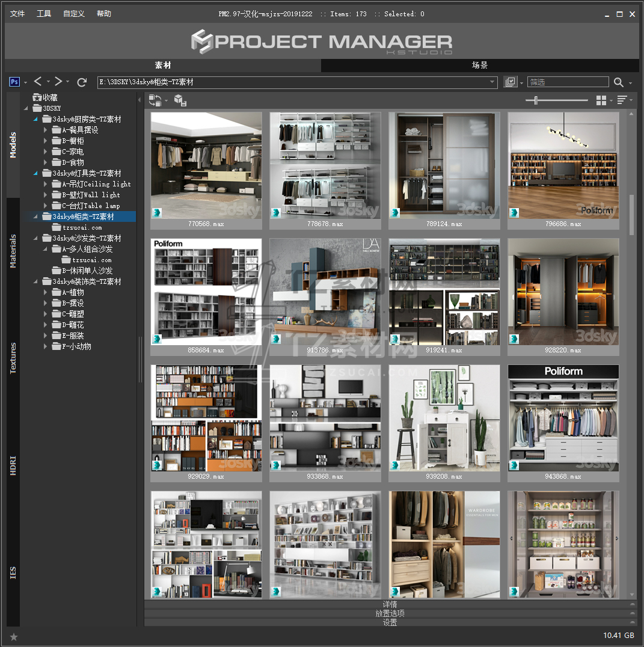
Task: Select the 913786.max model thumbnail
Action: [325, 292]
